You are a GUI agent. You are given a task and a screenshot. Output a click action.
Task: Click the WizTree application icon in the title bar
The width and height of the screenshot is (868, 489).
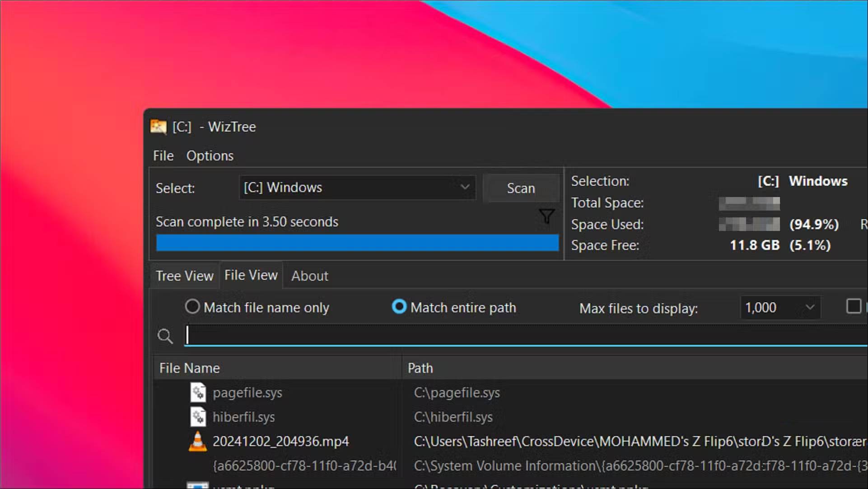(159, 127)
